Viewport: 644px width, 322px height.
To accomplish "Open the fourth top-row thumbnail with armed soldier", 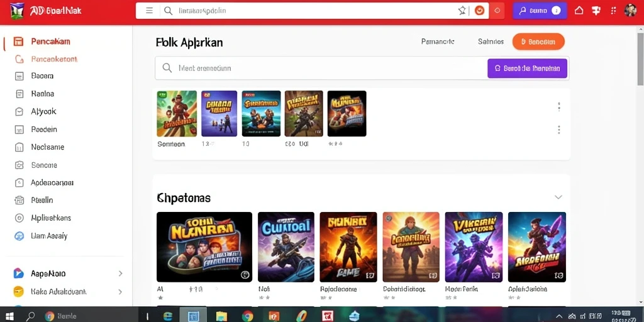I will pos(304,114).
